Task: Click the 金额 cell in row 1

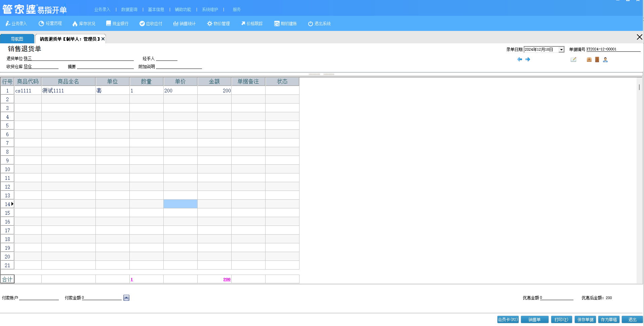Action: [214, 90]
